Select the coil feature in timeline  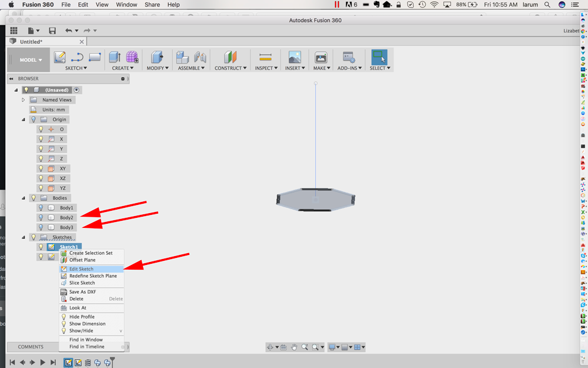88,362
